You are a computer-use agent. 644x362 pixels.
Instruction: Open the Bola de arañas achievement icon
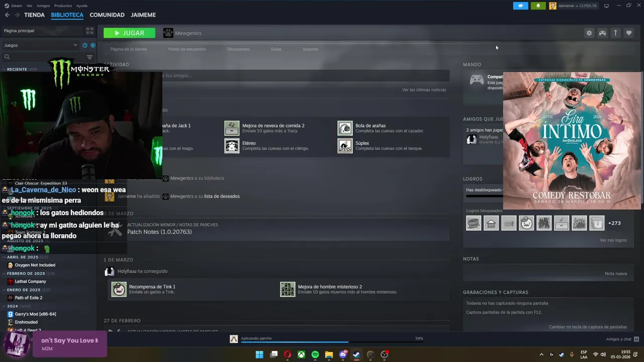pyautogui.click(x=345, y=128)
